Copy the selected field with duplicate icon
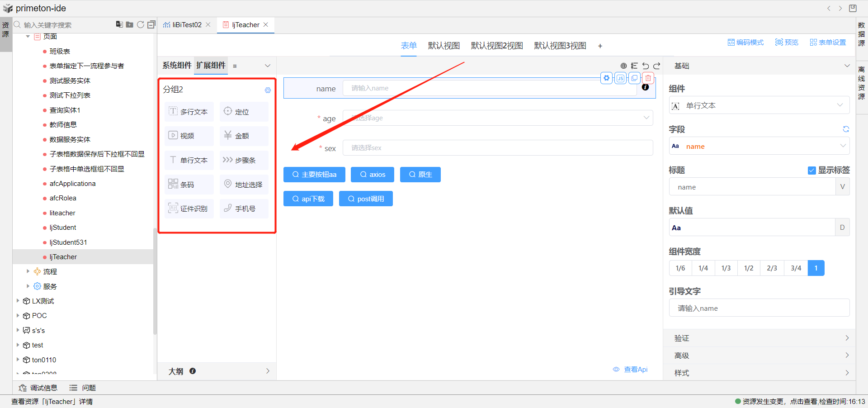The image size is (868, 408). (634, 78)
